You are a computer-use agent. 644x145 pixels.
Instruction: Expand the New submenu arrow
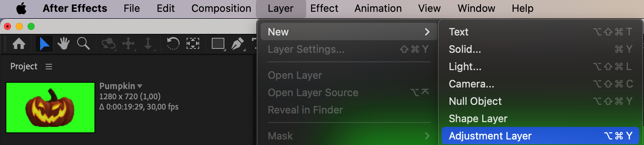coord(427,32)
